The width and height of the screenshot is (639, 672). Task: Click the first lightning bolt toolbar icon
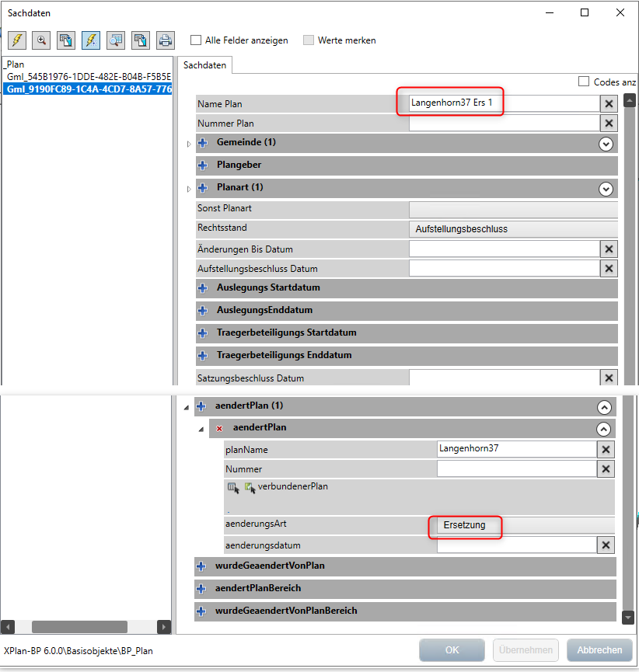click(17, 40)
